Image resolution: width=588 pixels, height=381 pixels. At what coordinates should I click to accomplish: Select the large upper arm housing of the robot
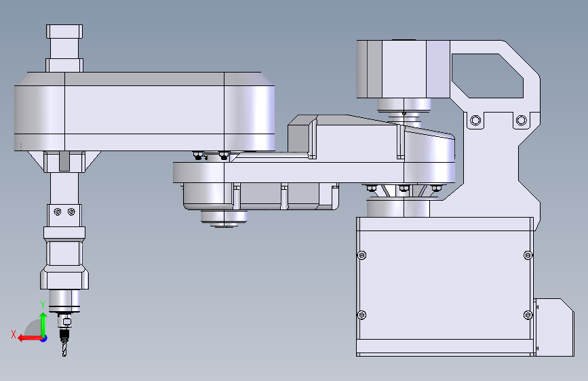144,111
